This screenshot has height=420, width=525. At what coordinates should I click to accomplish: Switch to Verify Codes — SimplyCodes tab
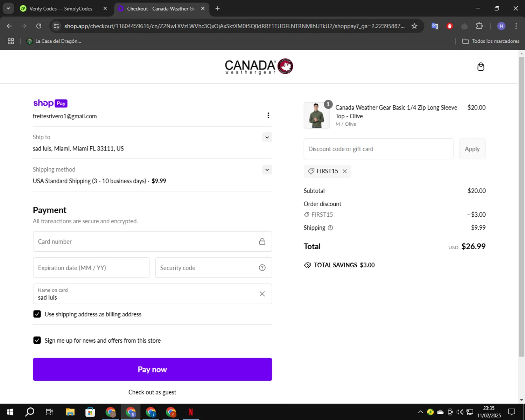click(x=61, y=8)
